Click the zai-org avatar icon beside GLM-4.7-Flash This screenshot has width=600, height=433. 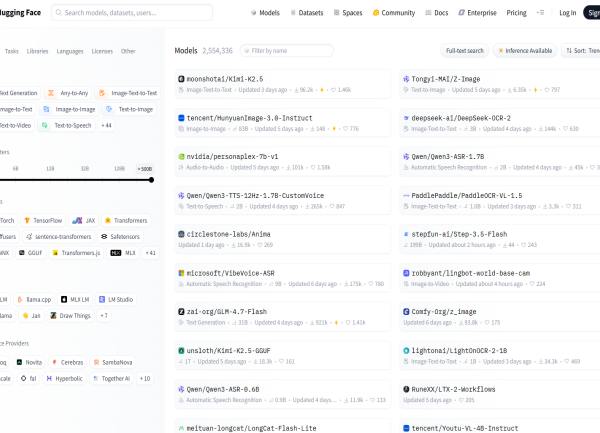point(181,312)
